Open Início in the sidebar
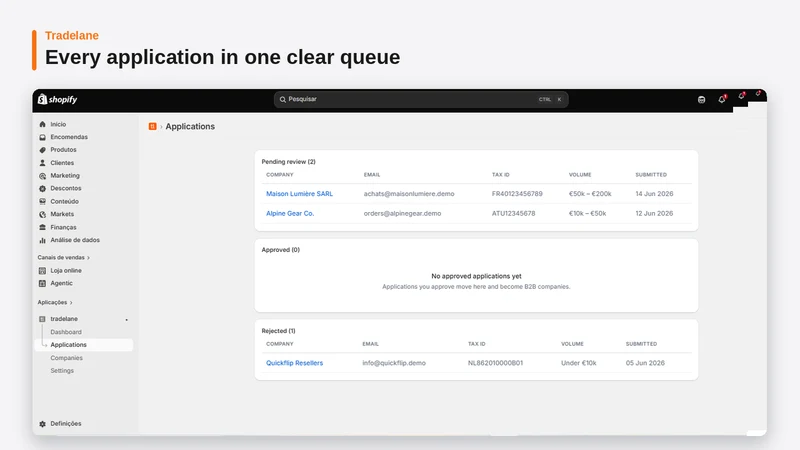 pyautogui.click(x=58, y=124)
